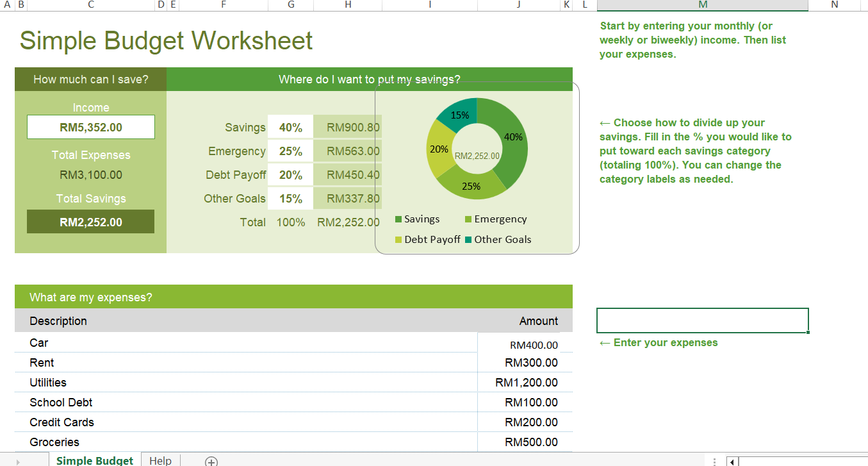This screenshot has height=466, width=868.
Task: Click the Rent amount RM300.00
Action: tap(531, 363)
